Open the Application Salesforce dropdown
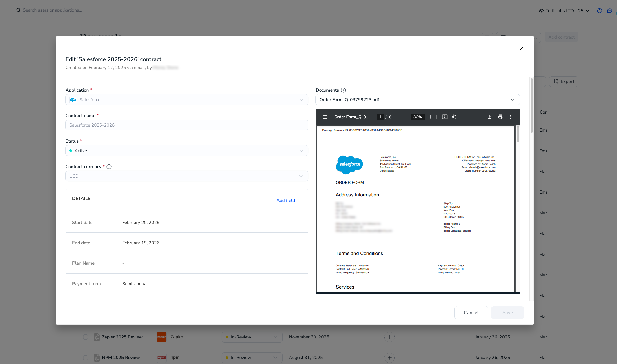The width and height of the screenshot is (617, 364). pos(187,100)
